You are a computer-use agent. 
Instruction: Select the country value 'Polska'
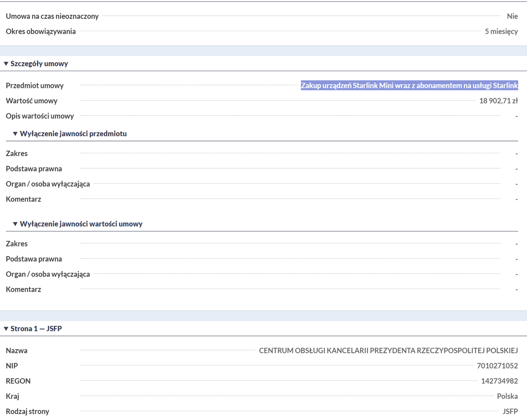point(508,396)
